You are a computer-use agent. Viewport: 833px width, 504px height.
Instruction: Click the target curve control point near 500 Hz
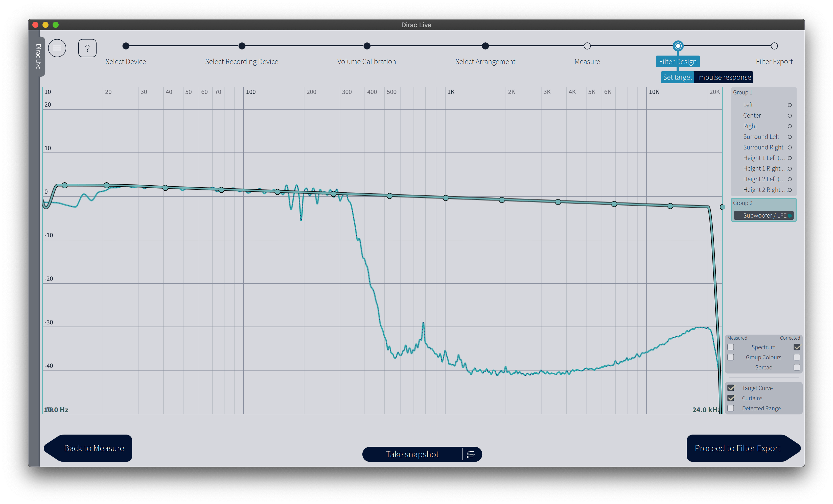tap(389, 196)
